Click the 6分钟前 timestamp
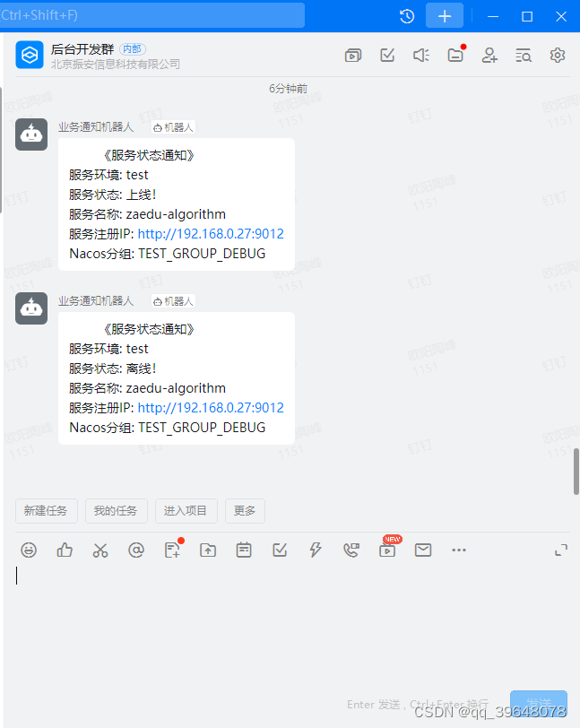580x728 pixels. point(288,88)
